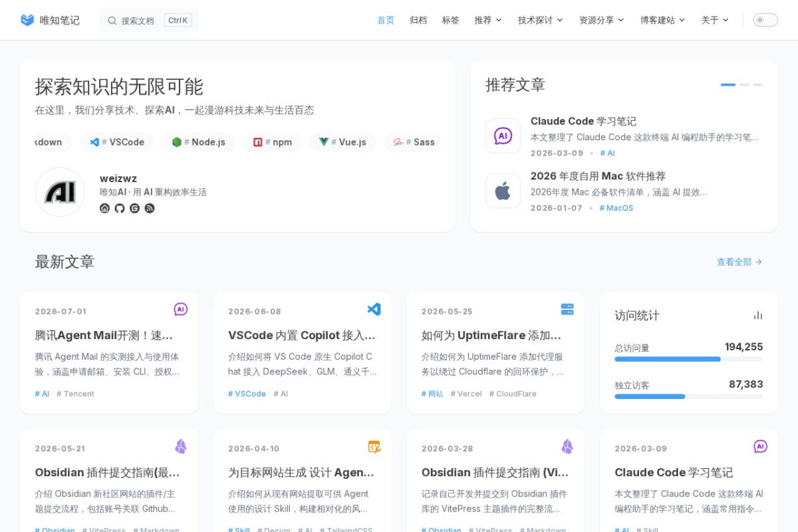Click the Obsidian icon on 2026-05-21 card
Viewport: 798px width, 532px height.
coord(180,446)
